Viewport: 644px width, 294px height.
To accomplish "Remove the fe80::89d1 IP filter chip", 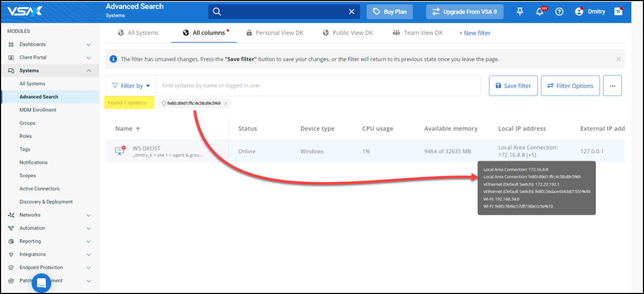I will point(226,103).
